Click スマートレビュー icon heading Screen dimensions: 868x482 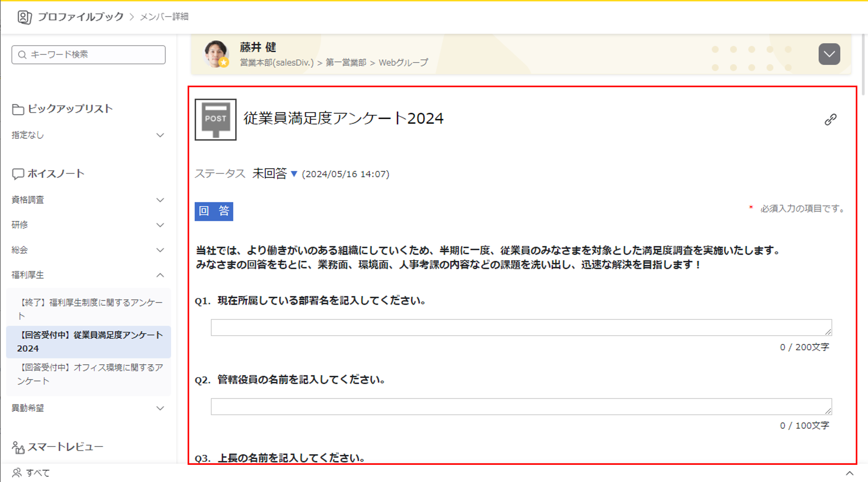click(x=18, y=448)
